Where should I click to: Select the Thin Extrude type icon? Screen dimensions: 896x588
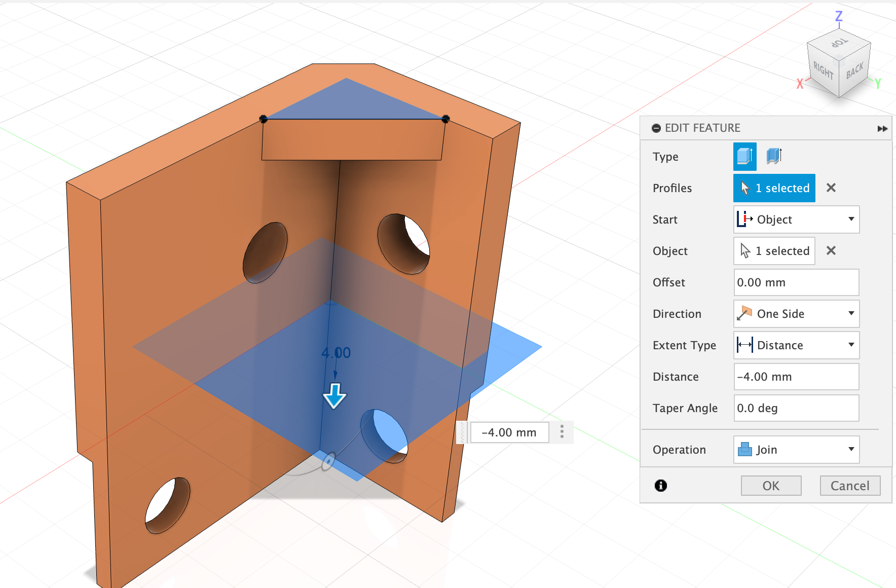click(774, 156)
